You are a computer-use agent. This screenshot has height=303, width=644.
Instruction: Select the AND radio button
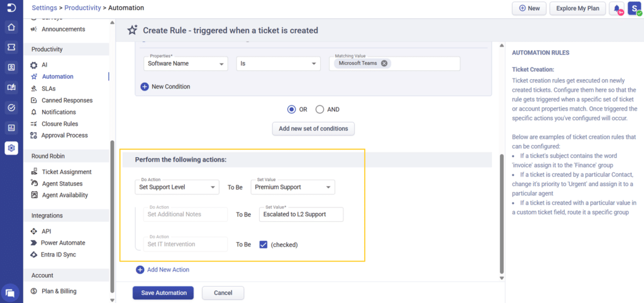pos(320,109)
